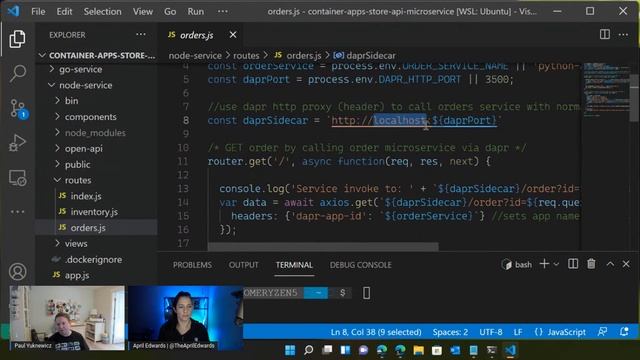Image resolution: width=640 pixels, height=360 pixels.
Task: Open the File menu
Action: [38, 11]
